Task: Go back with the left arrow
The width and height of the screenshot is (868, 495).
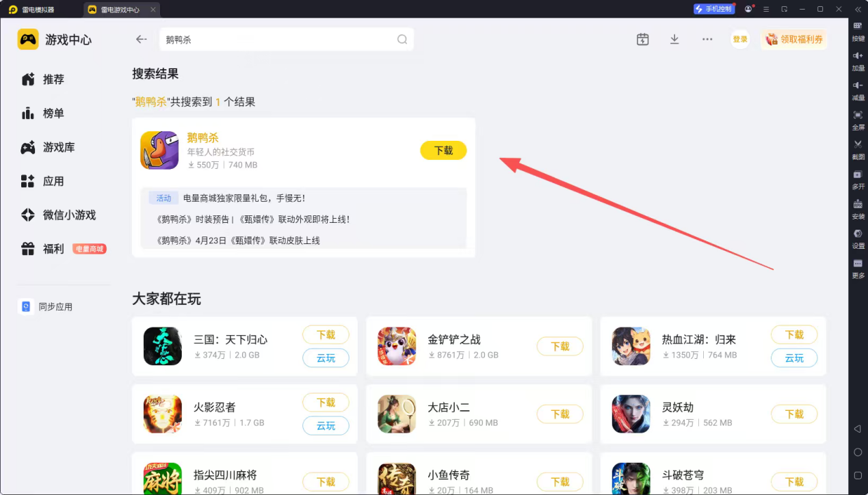Action: [x=142, y=40]
